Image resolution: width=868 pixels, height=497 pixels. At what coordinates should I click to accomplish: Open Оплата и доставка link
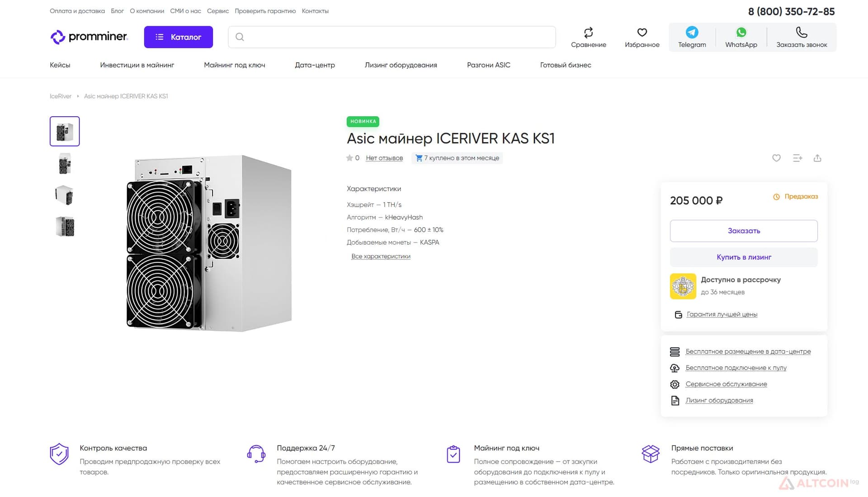tap(77, 11)
